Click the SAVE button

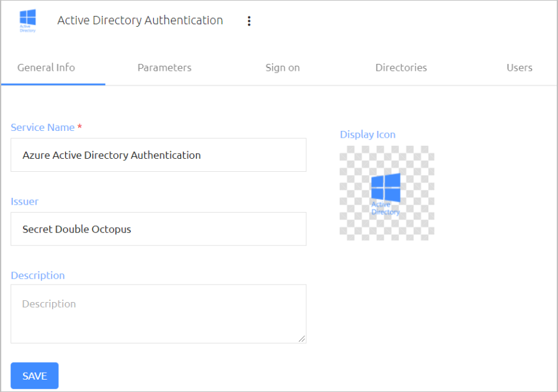35,376
